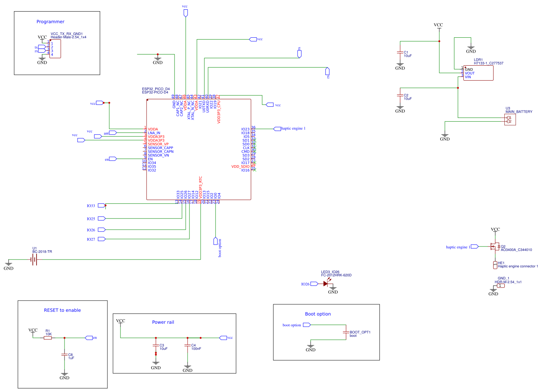Select the ESP32-PICO-D4 microcontroller symbol
Viewport: 542px width, 392px height.
199,149
